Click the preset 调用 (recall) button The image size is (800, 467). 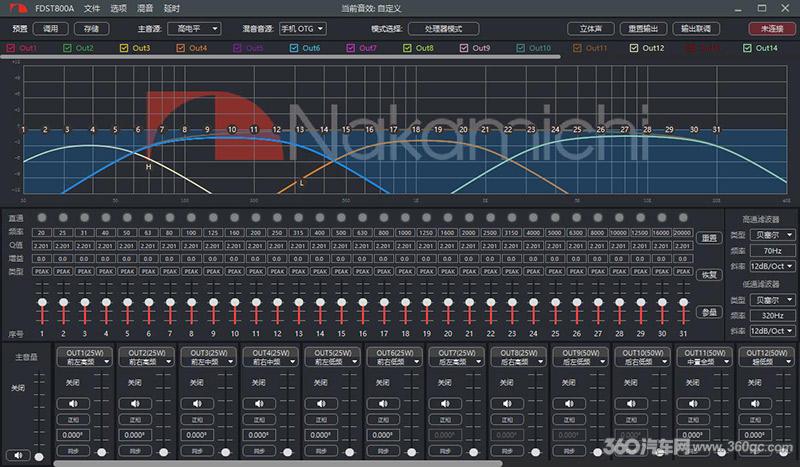click(51, 29)
